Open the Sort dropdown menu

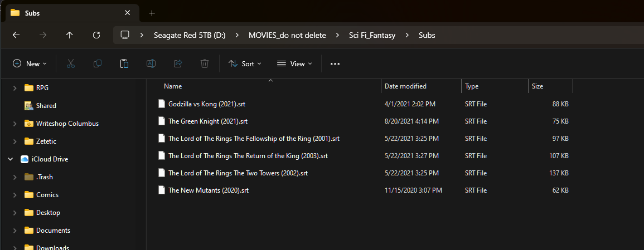(245, 64)
